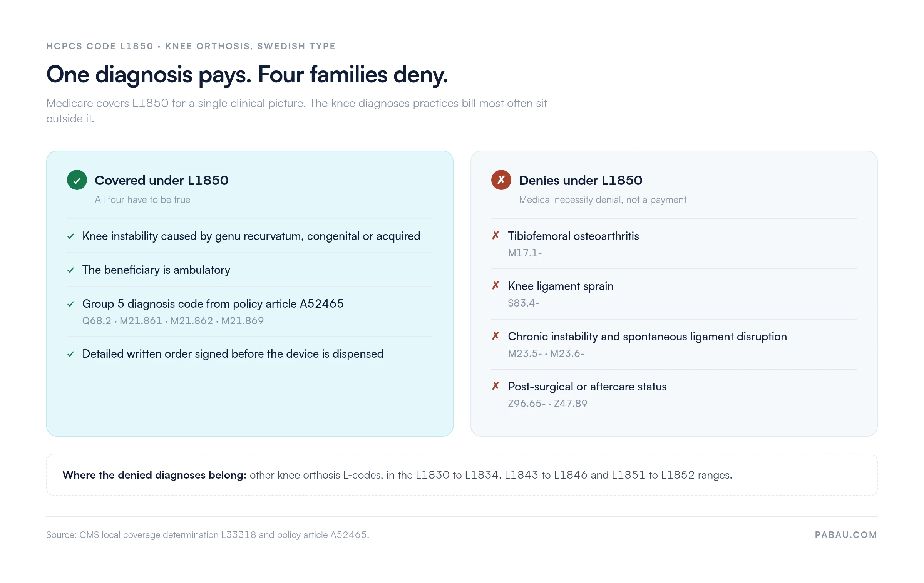Click the Source citation text for L33318

208,535
